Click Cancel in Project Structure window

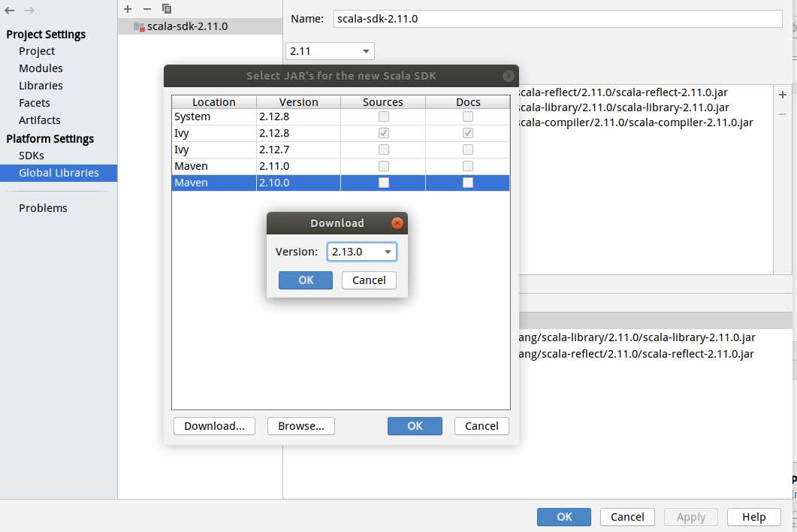pyautogui.click(x=627, y=517)
